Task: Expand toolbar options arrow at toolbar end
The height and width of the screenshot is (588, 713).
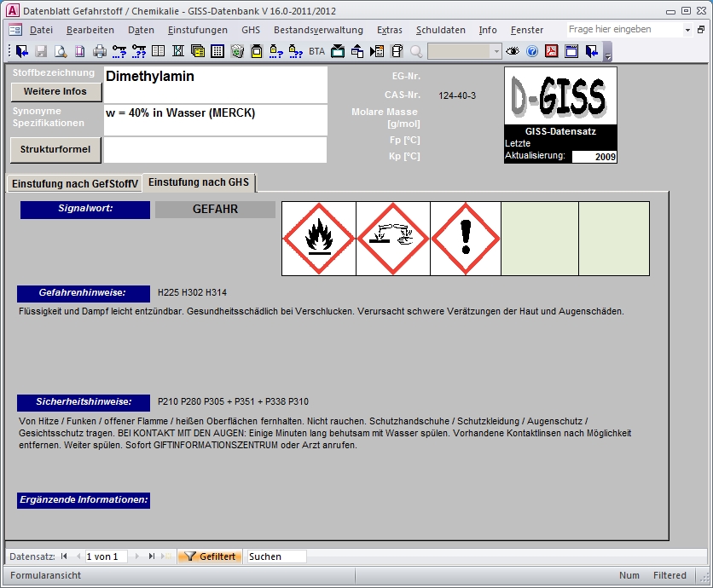Action: [608, 53]
